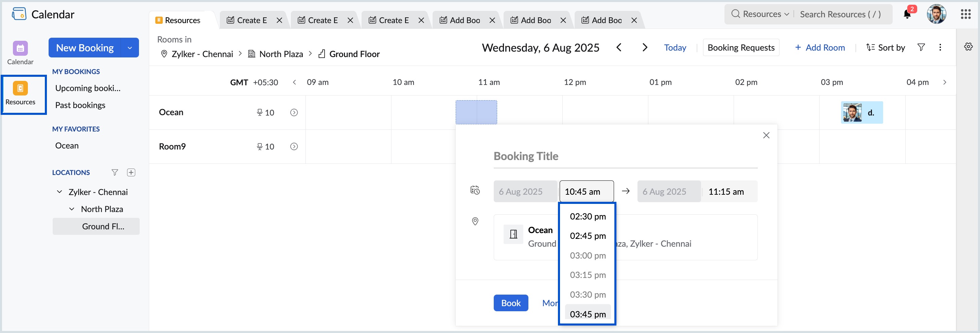
Task: Click Add Room
Action: tap(820, 48)
